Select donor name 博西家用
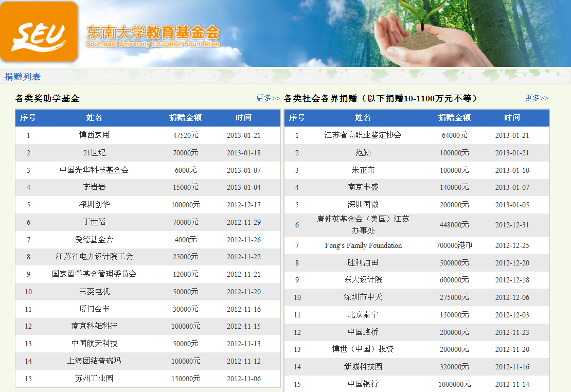Image resolution: width=571 pixels, height=392 pixels. 94,135
